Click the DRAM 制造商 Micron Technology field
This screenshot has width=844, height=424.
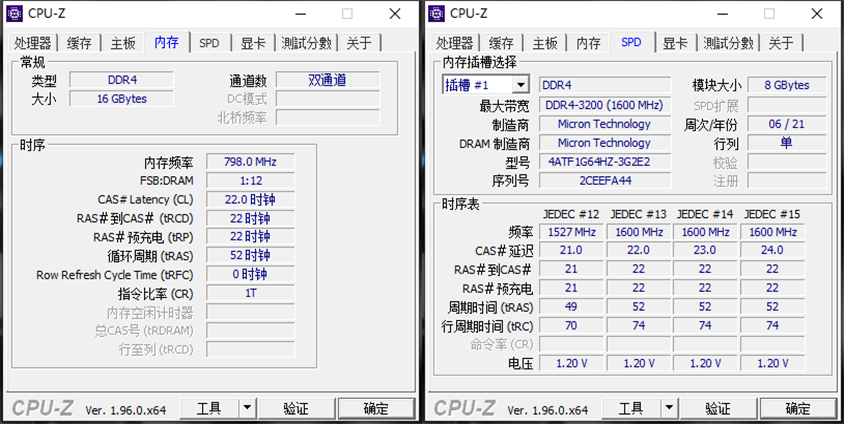coord(605,143)
